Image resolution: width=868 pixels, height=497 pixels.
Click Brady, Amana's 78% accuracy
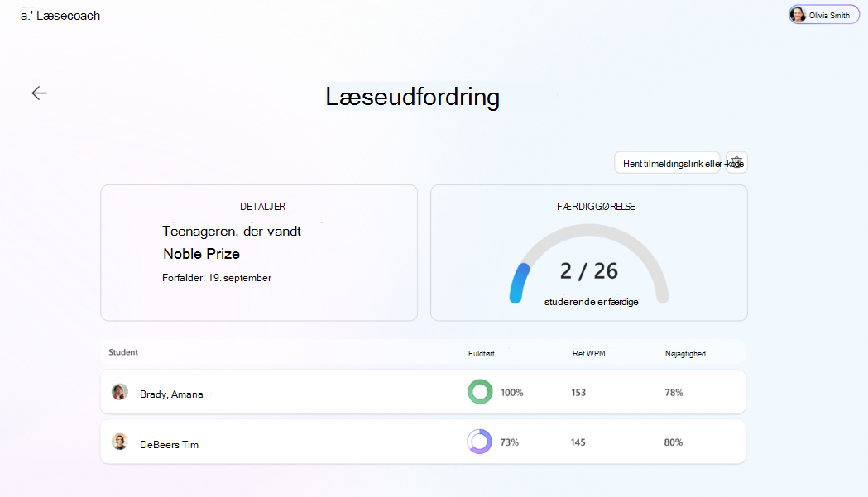(x=674, y=393)
